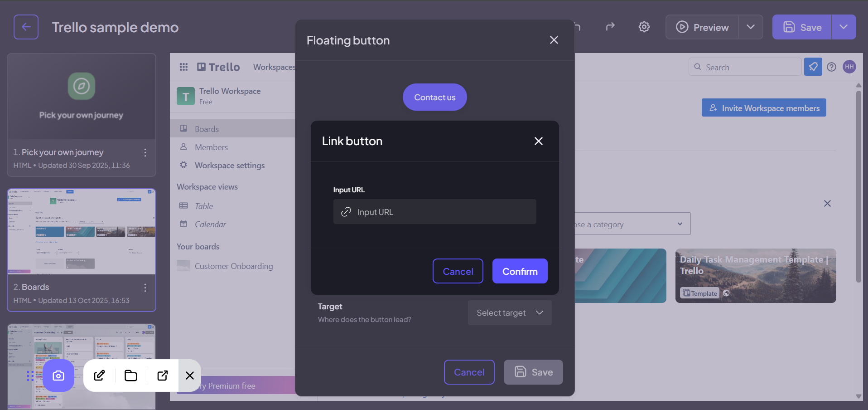The image size is (868, 410).
Task: Close the Link button dialog
Action: (538, 141)
